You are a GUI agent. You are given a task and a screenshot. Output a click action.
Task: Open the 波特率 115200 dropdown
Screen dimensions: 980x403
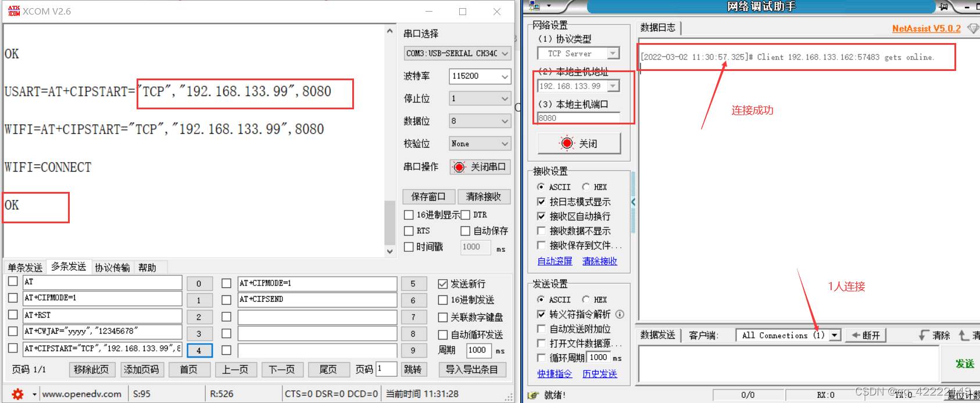click(480, 76)
